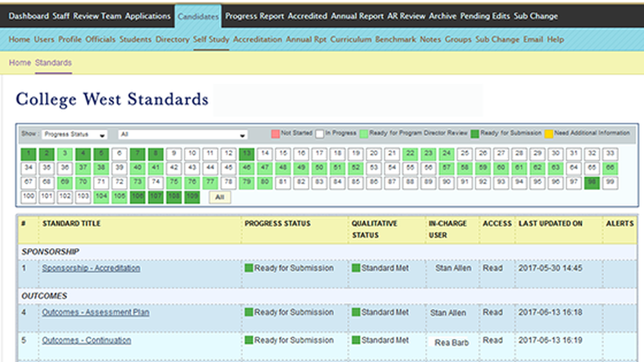Image resolution: width=644 pixels, height=362 pixels.
Task: Open Users submenu item
Action: tap(44, 39)
